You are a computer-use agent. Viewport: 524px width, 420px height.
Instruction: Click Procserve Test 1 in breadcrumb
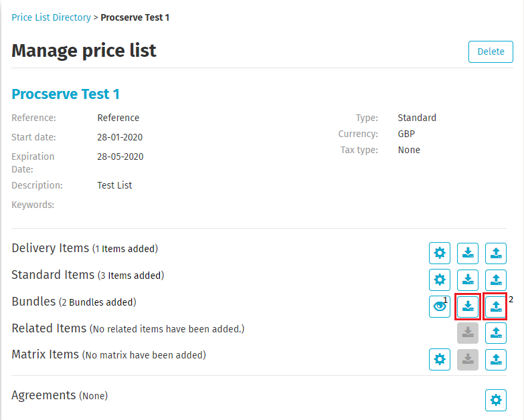click(x=135, y=17)
